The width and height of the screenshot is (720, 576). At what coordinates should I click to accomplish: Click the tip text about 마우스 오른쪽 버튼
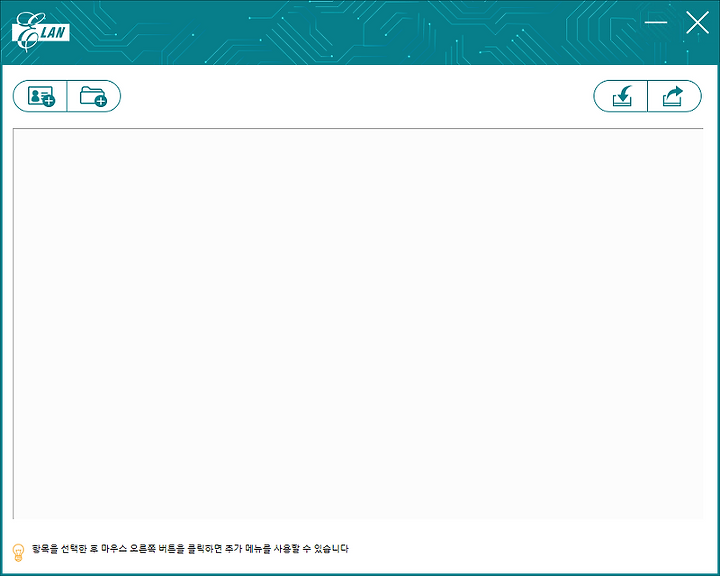point(190,548)
